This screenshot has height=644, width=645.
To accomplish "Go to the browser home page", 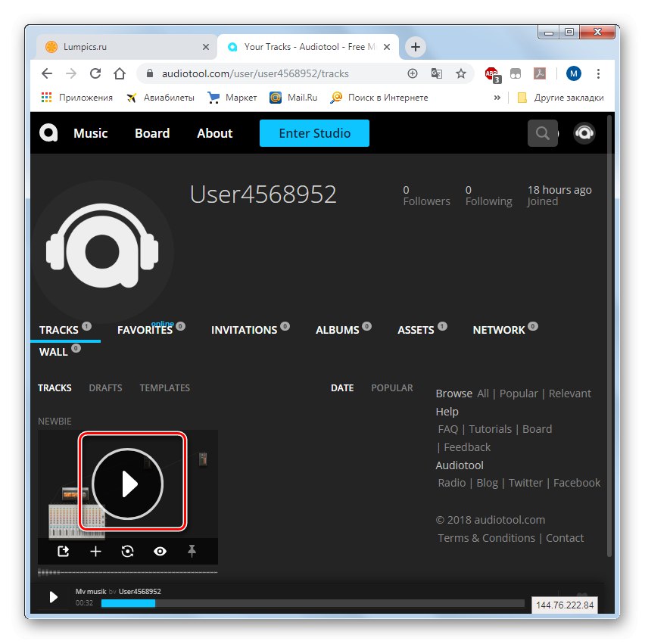I will click(120, 73).
